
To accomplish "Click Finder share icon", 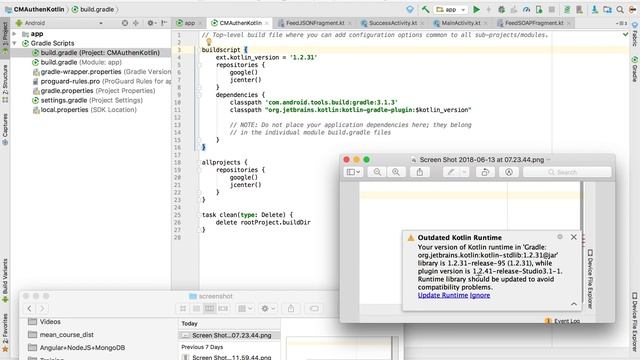I will [x=291, y=309].
